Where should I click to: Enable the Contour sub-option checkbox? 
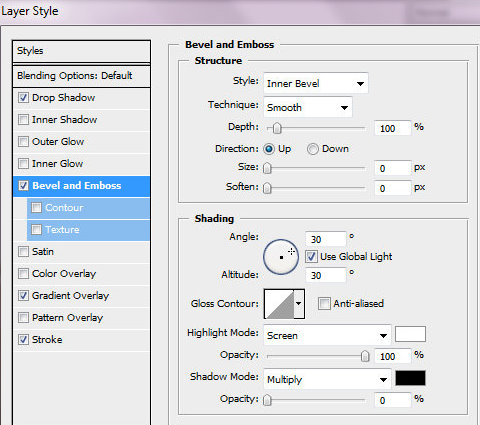[x=36, y=208]
